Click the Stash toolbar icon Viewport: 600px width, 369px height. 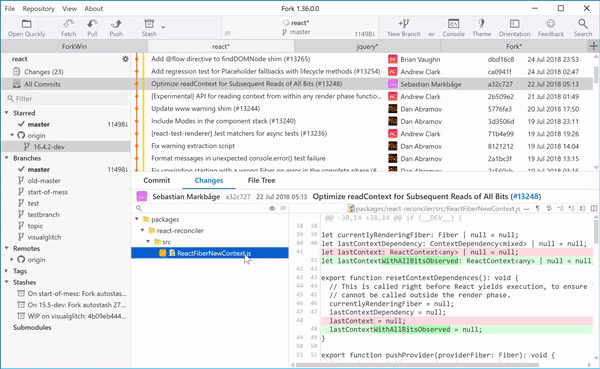coord(149,28)
